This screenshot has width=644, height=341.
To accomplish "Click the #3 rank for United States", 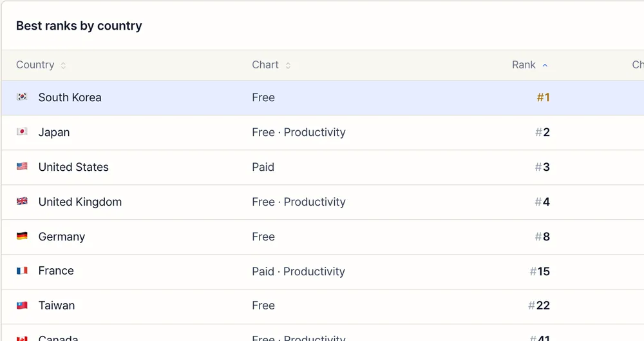I will (542, 167).
